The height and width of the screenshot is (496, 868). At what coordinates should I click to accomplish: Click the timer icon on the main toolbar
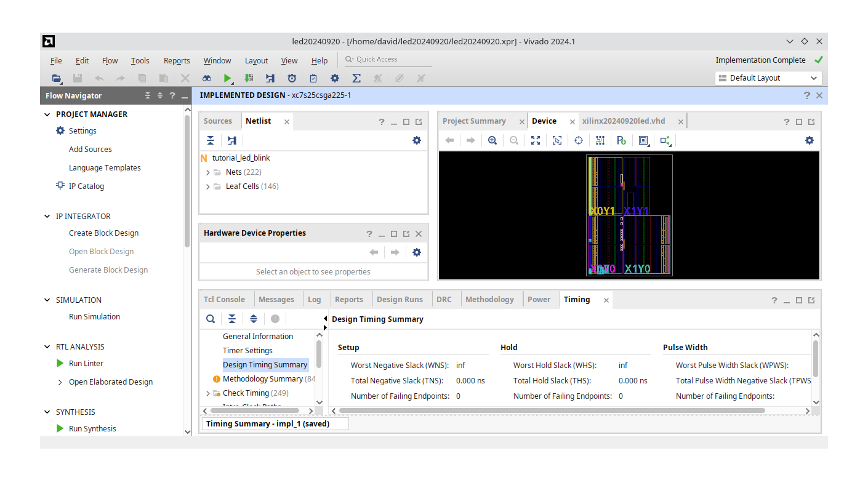click(291, 78)
